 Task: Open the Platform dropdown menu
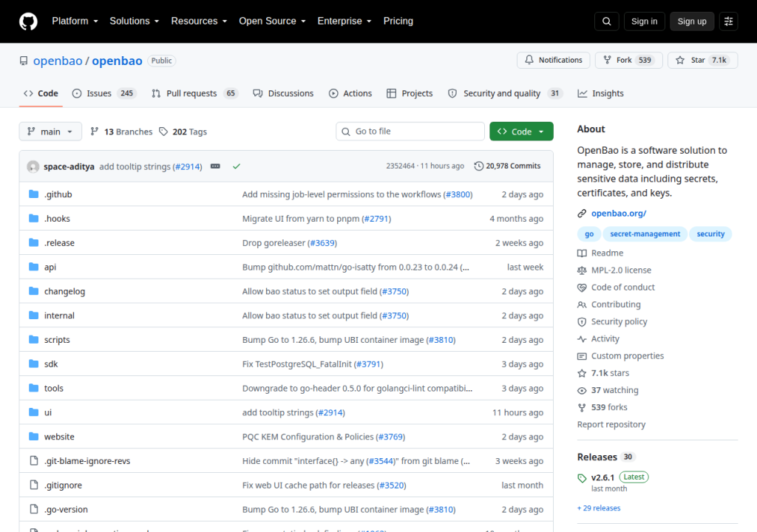point(75,21)
